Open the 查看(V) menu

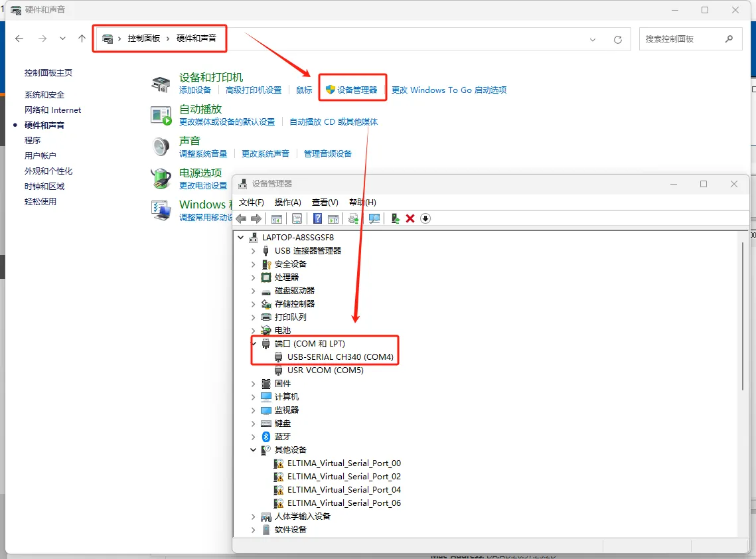click(325, 202)
